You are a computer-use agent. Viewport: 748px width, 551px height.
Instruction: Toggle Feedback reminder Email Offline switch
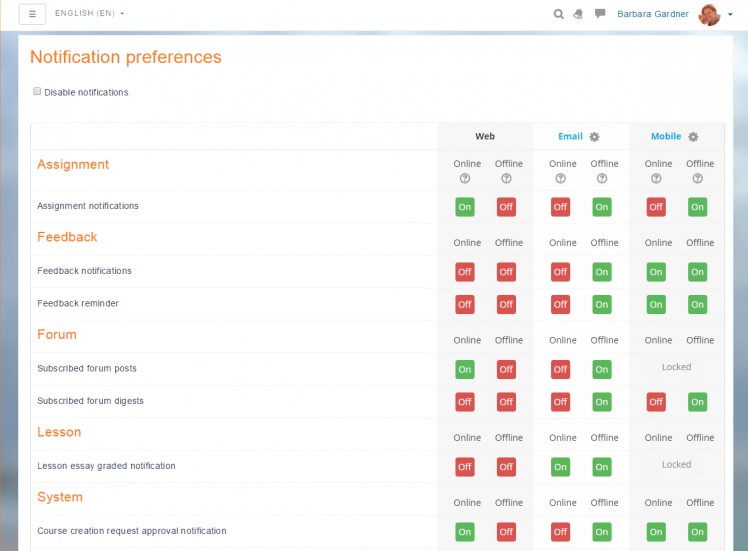pos(601,304)
